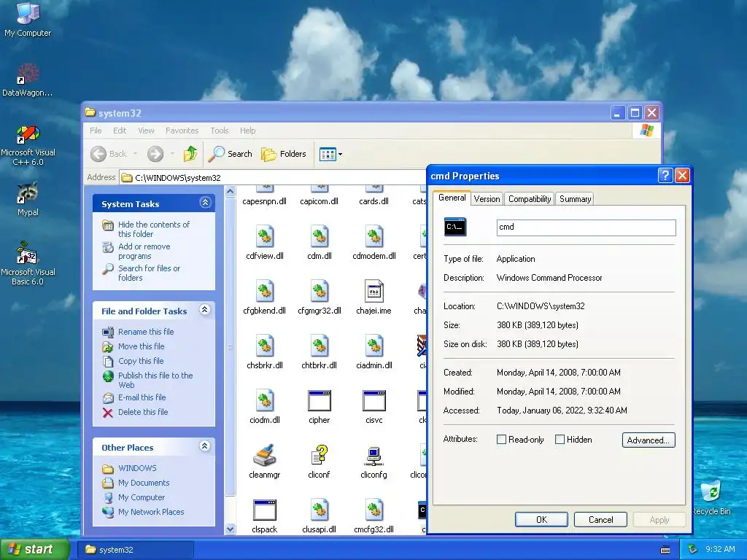This screenshot has height=560, width=747.
Task: Open the File menu
Action: pyautogui.click(x=96, y=131)
